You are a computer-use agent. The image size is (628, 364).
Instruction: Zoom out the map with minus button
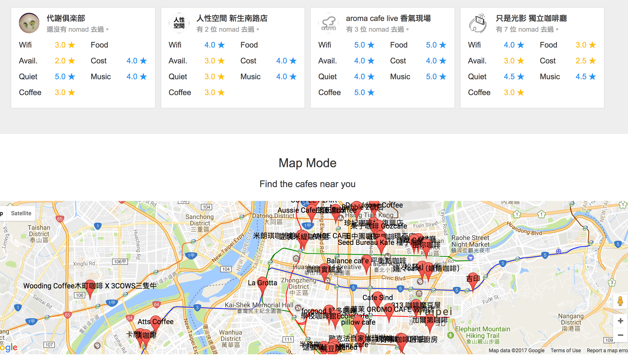coord(620,335)
